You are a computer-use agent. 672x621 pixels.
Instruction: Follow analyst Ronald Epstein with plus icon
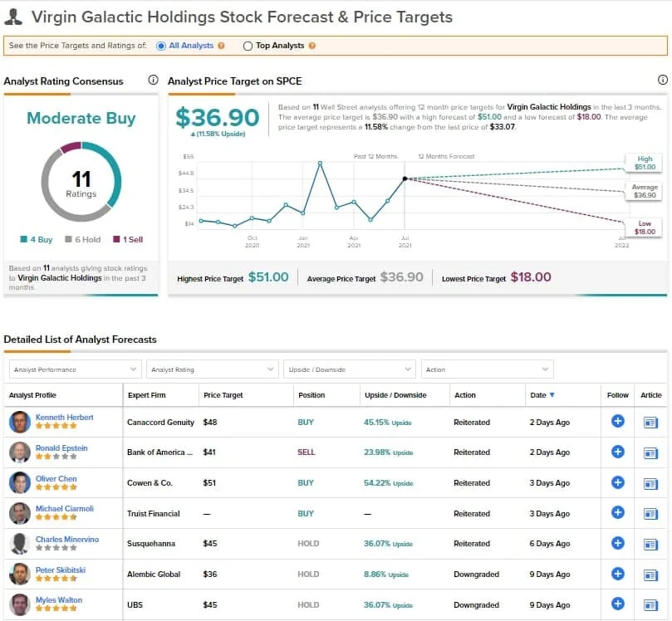point(617,452)
